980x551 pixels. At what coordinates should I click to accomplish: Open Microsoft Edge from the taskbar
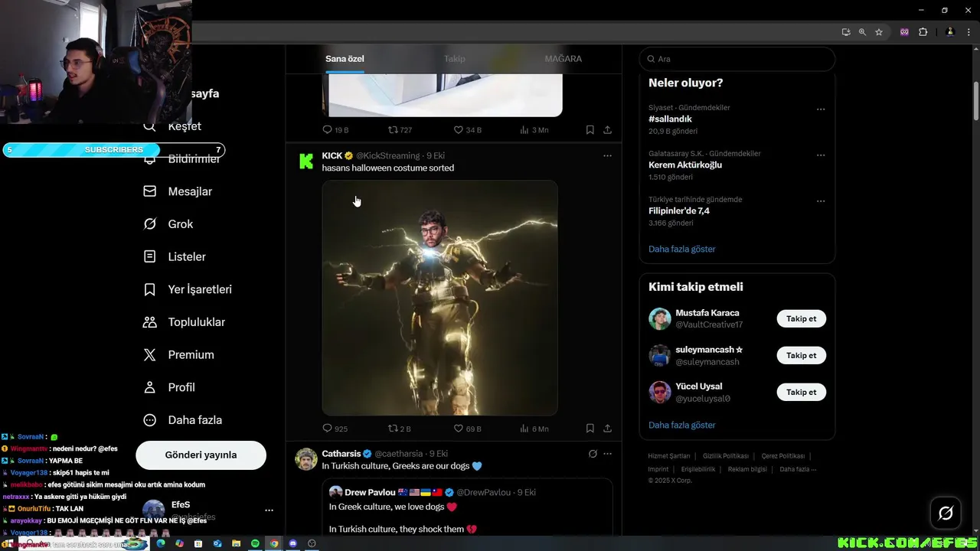pos(161,543)
